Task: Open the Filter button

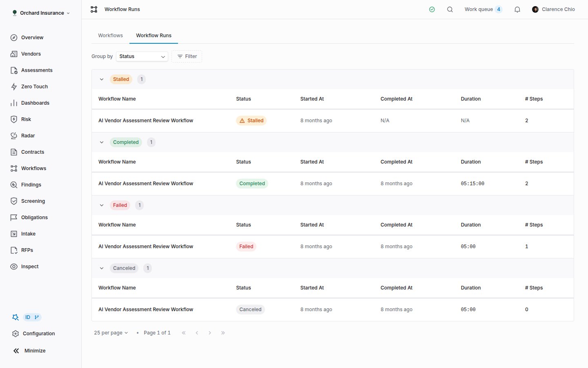Action: click(x=187, y=56)
